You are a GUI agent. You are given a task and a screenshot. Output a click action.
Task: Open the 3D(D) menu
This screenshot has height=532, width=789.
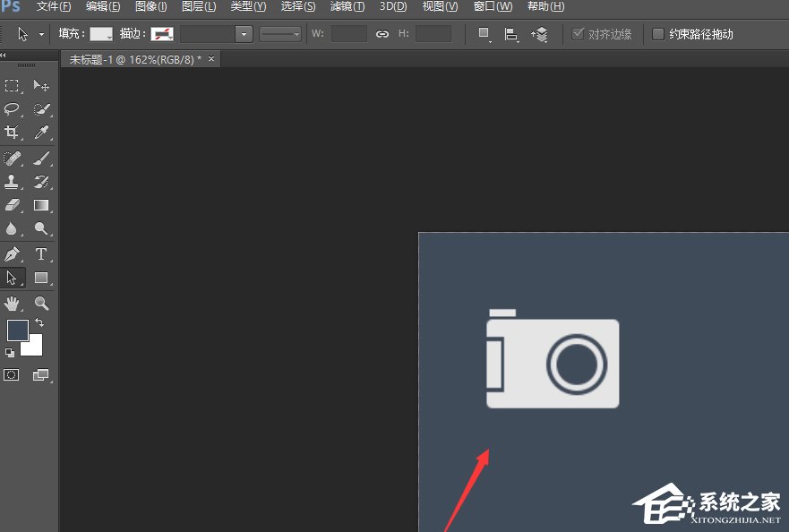point(393,6)
